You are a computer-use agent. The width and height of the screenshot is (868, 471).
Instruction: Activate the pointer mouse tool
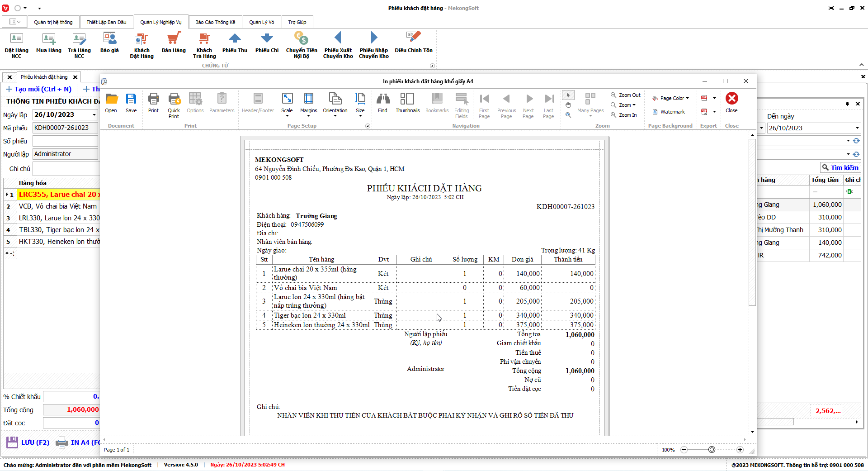[x=568, y=95]
